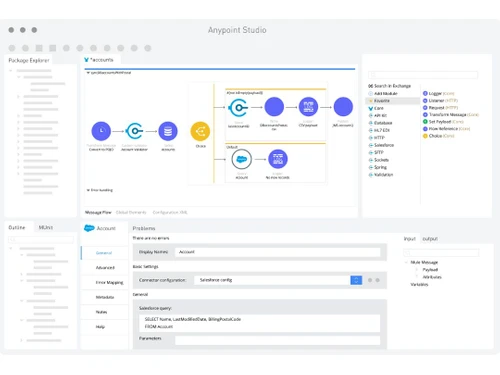Click the Add Module plus icon
The image size is (500, 375).
pos(370,93)
